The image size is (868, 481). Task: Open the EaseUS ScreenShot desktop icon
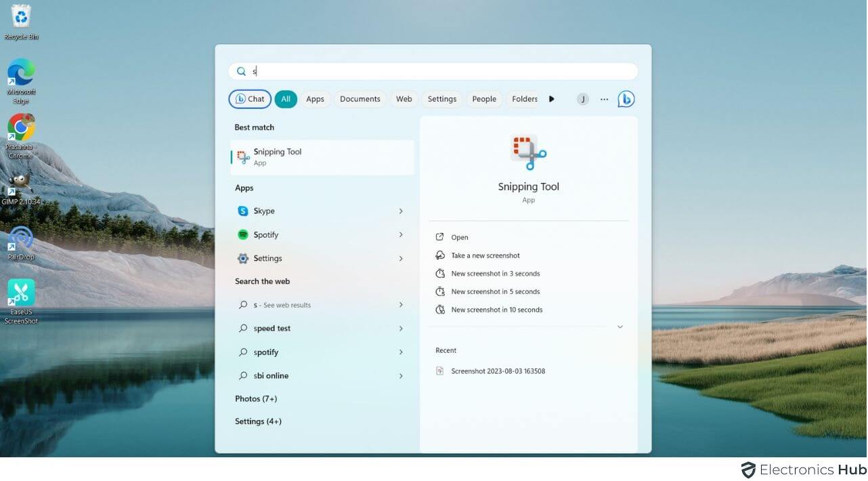21,293
